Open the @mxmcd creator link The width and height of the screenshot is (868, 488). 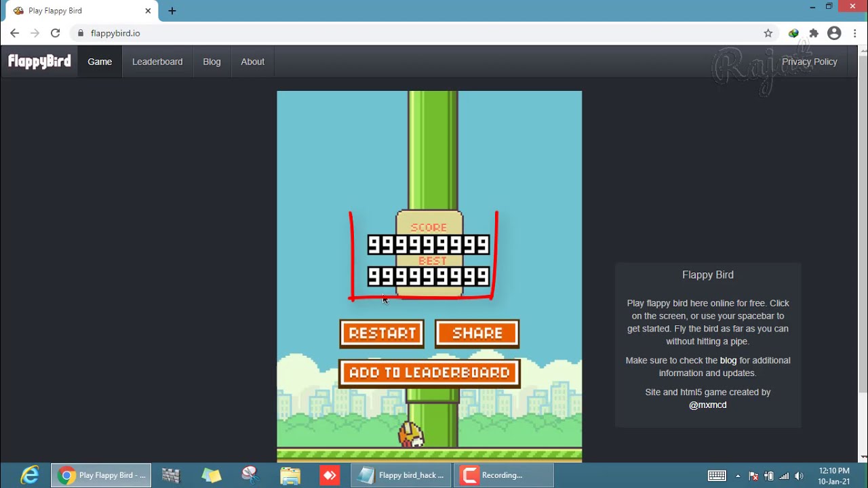[707, 405]
